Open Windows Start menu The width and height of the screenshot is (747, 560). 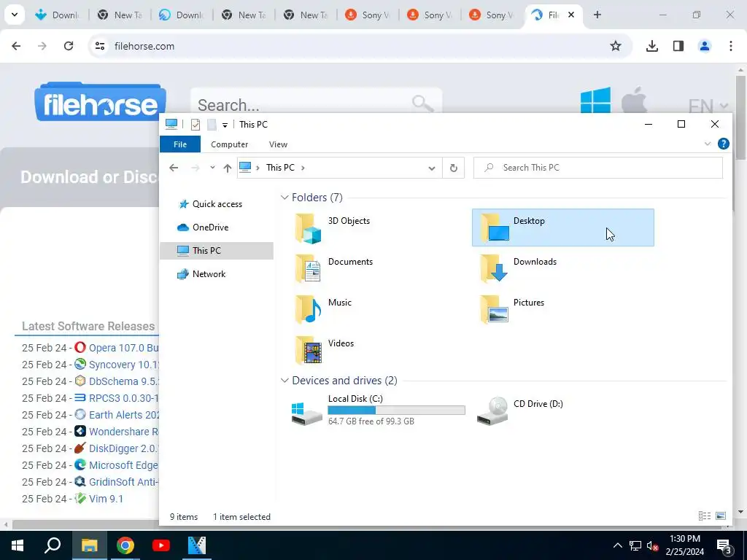click(18, 545)
